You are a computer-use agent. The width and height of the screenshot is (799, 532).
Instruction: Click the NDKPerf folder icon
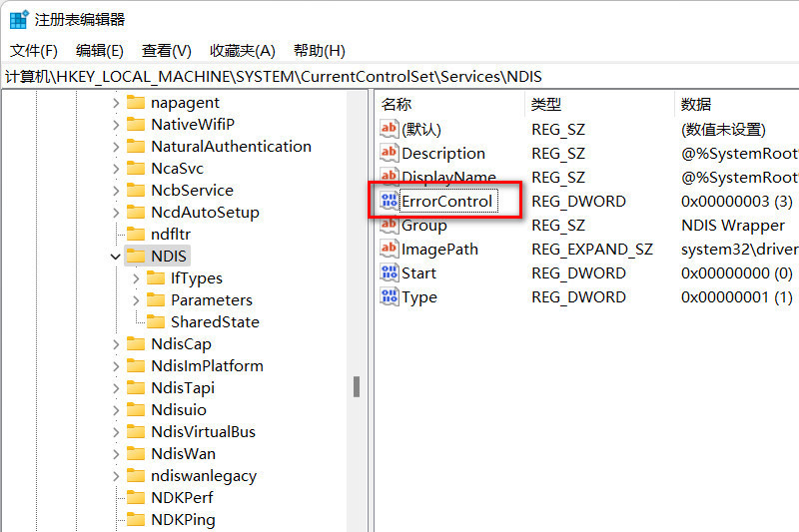(x=136, y=497)
